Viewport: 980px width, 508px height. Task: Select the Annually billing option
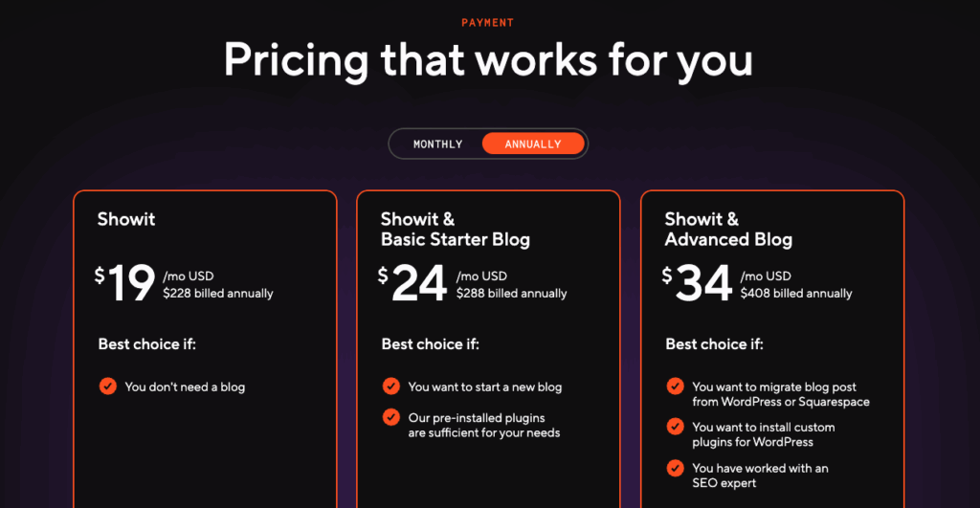click(533, 144)
